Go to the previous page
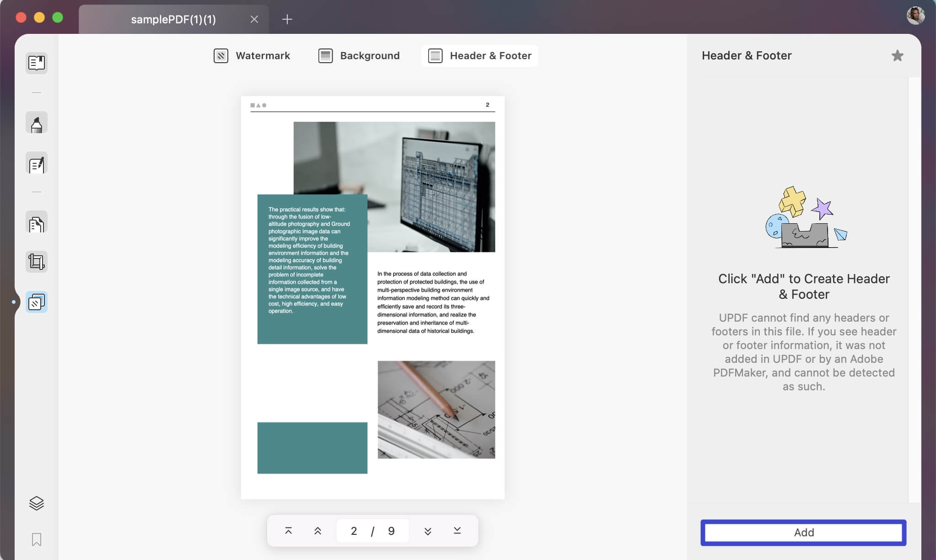 [317, 530]
